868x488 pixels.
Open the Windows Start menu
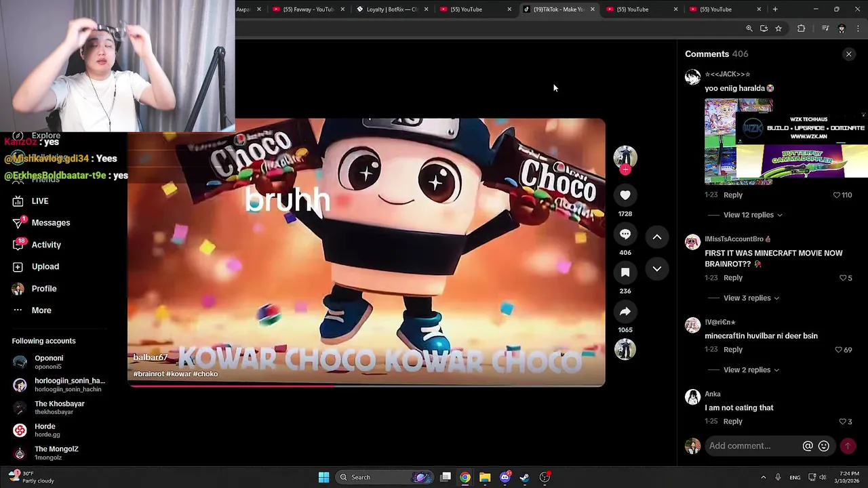pyautogui.click(x=324, y=477)
